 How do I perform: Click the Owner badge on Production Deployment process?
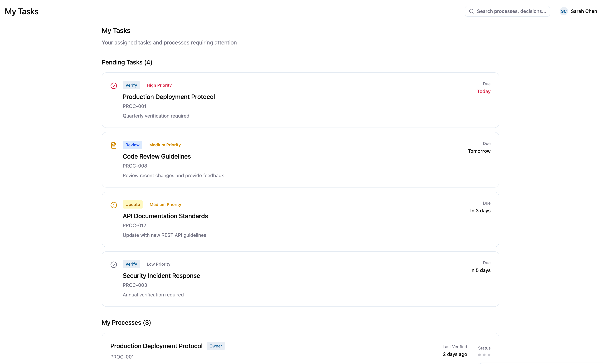[216, 346]
